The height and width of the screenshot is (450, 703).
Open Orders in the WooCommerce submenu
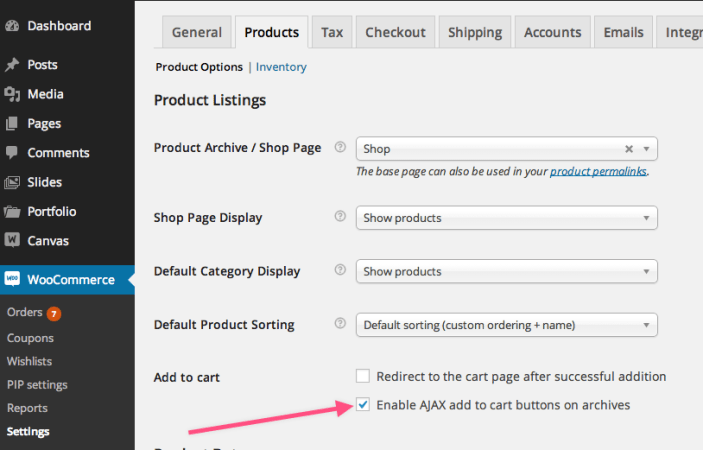pos(24,312)
